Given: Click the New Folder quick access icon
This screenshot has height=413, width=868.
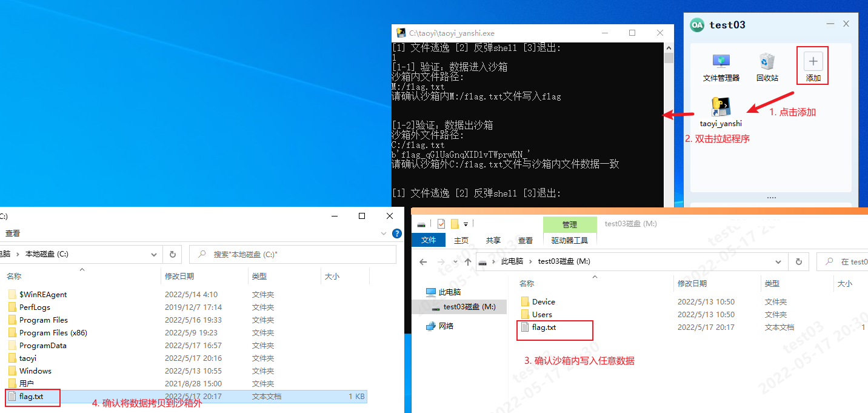Looking at the screenshot, I should [x=454, y=224].
